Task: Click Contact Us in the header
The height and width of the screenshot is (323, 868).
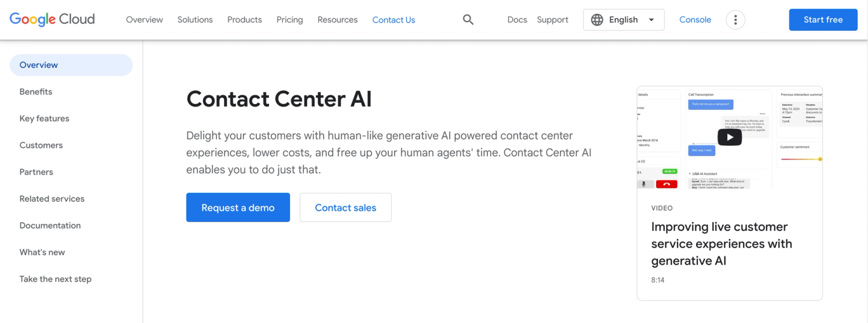Action: pos(393,20)
